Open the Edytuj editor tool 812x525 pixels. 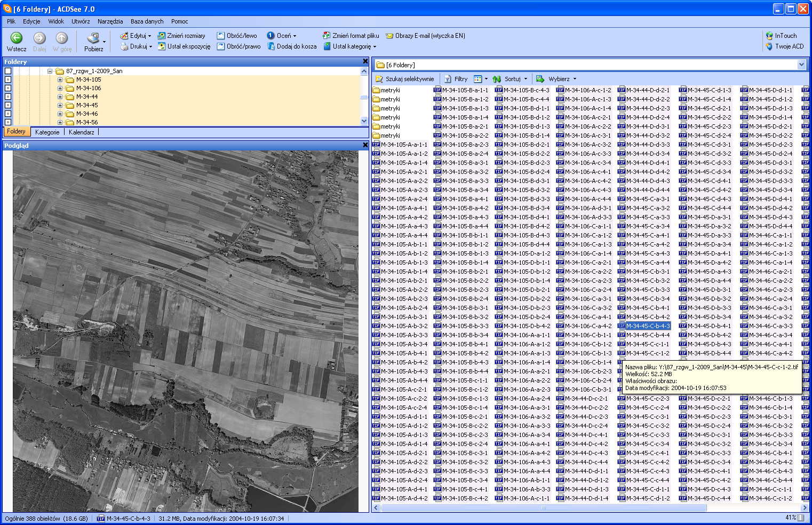coord(136,36)
